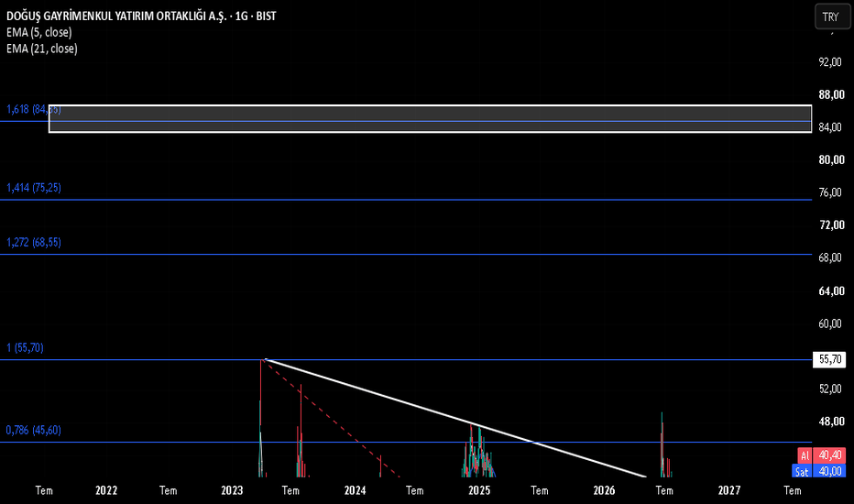Screen dimensions: 854x504
Task: Click the 2023 label on time axis
Action: point(232,490)
